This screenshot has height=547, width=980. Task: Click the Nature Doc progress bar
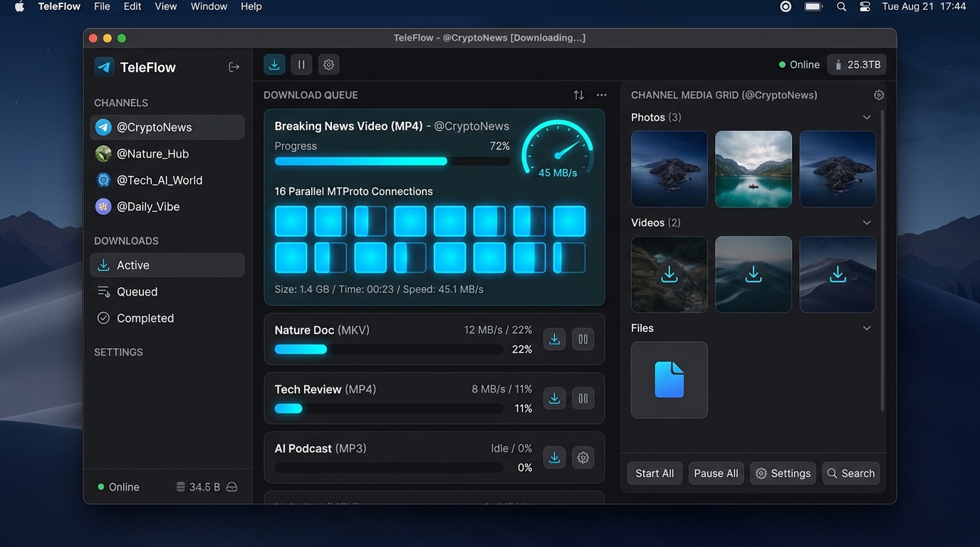click(x=389, y=349)
